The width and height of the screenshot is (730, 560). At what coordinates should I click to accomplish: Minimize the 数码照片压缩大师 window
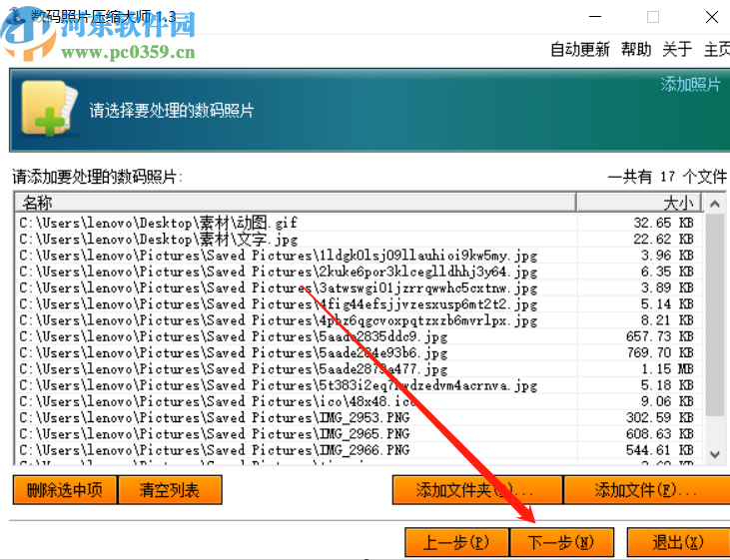tap(595, 17)
